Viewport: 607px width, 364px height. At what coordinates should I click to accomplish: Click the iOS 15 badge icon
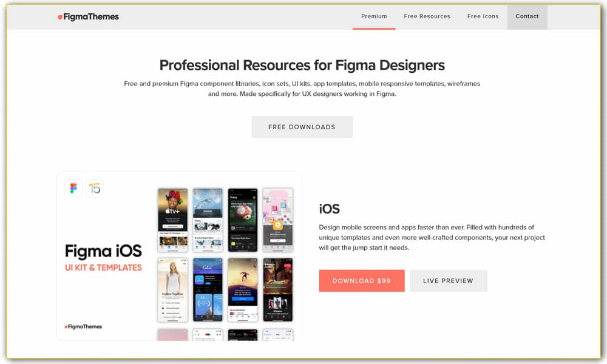pos(95,188)
